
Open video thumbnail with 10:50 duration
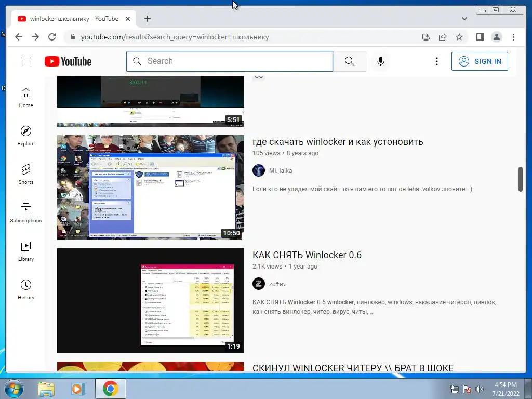[150, 187]
